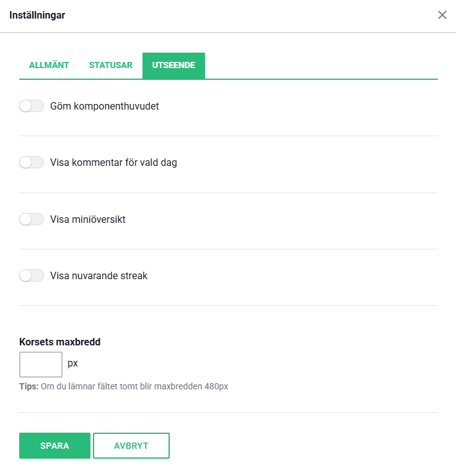Click the Visa kommentar för vald dag label
Viewport: 456px width, 476px height.
pyautogui.click(x=113, y=163)
